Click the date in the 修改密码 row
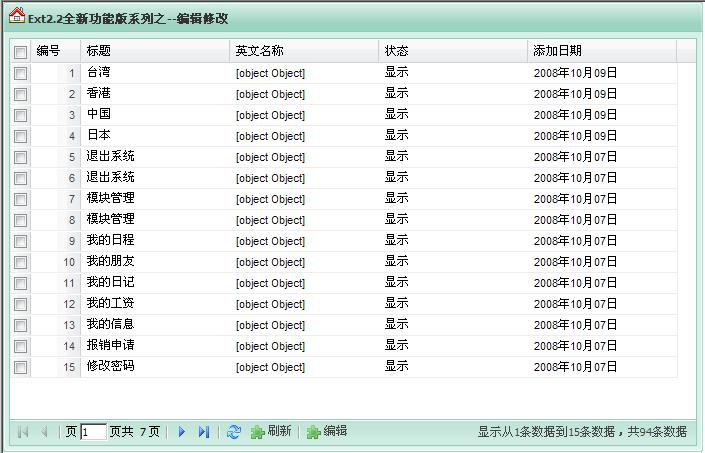This screenshot has height=453, width=705. (575, 367)
